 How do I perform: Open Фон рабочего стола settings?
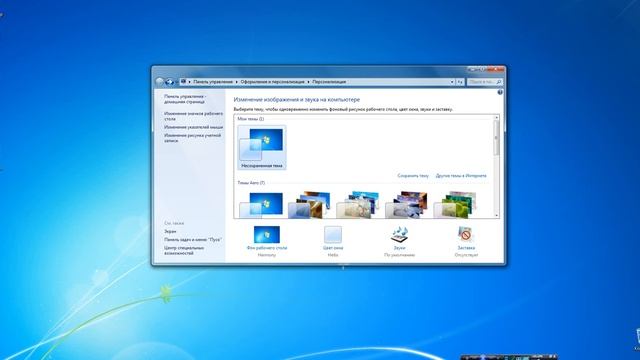pos(267,241)
